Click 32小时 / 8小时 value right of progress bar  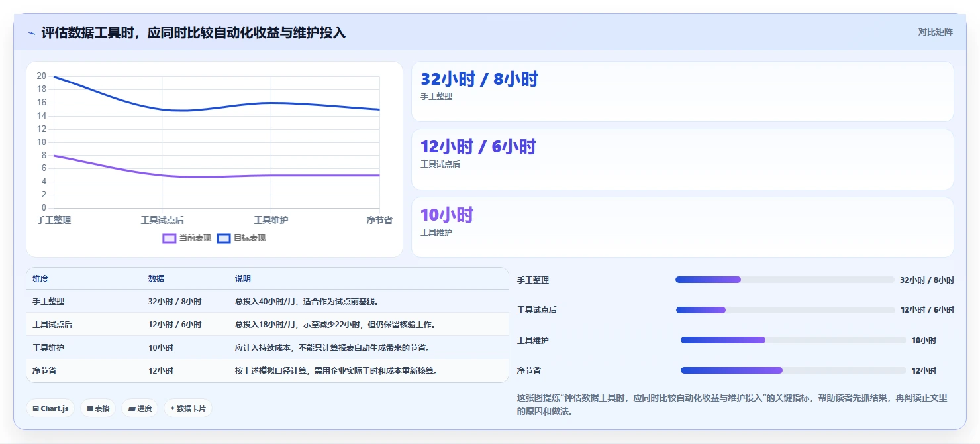coord(927,280)
